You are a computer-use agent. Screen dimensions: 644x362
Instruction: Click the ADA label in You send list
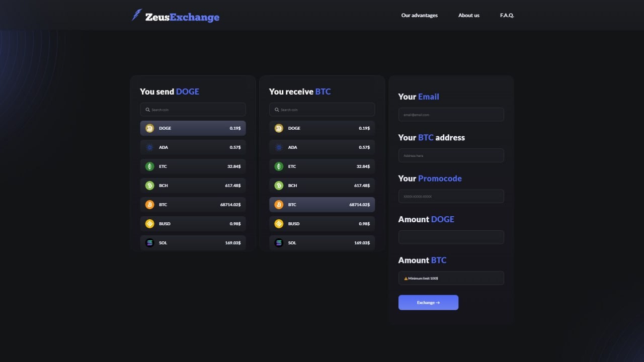[164, 147]
